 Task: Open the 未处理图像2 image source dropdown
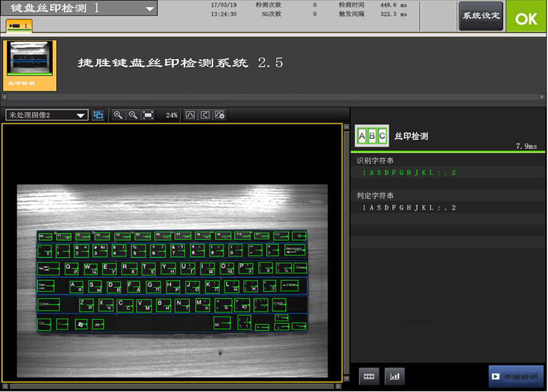pos(46,114)
